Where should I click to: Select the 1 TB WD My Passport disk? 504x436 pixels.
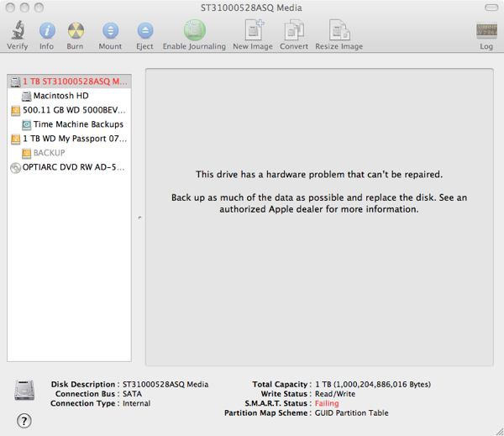pos(69,139)
